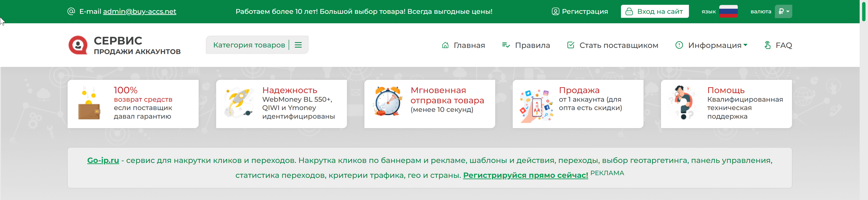The width and height of the screenshot is (868, 200).
Task: Click the hand holding phone illustration
Action: click(x=536, y=106)
